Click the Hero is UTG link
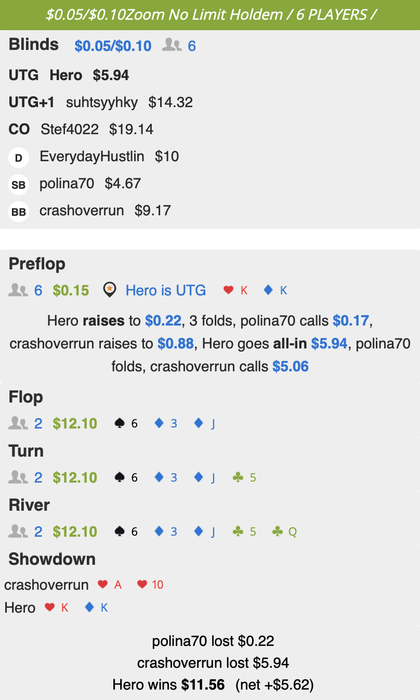The image size is (420, 700). pos(166,290)
